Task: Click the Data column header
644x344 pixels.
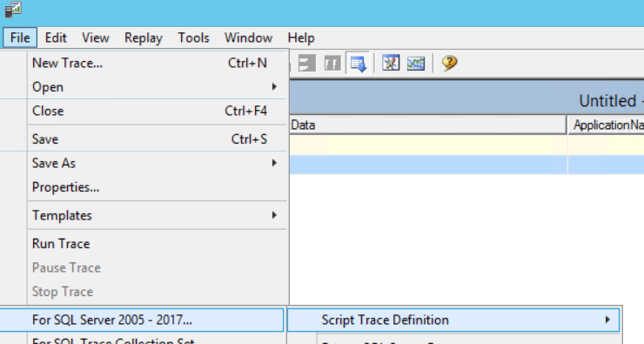Action: click(427, 125)
